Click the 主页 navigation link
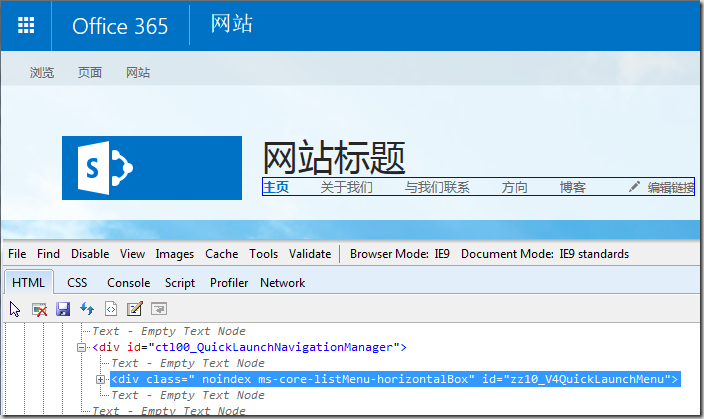The height and width of the screenshot is (419, 704). click(x=276, y=187)
